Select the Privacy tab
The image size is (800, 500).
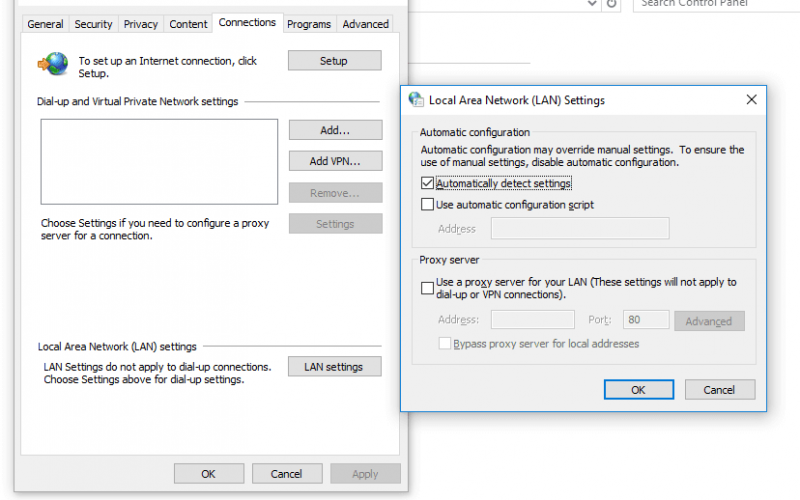pos(140,24)
